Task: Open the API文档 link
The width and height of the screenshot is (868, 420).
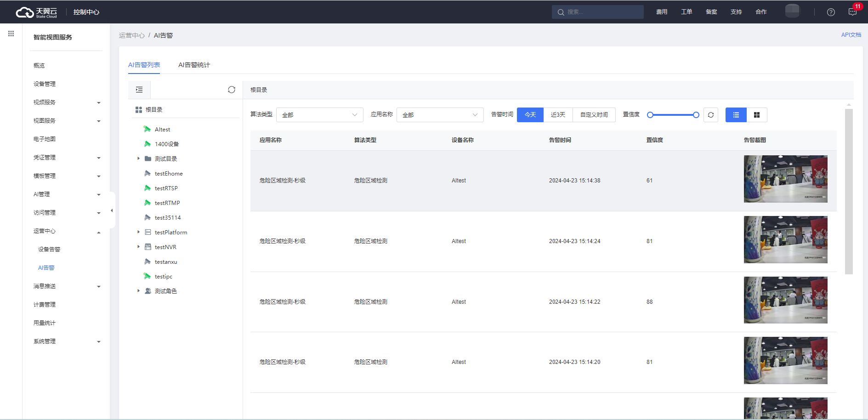Action: [851, 35]
